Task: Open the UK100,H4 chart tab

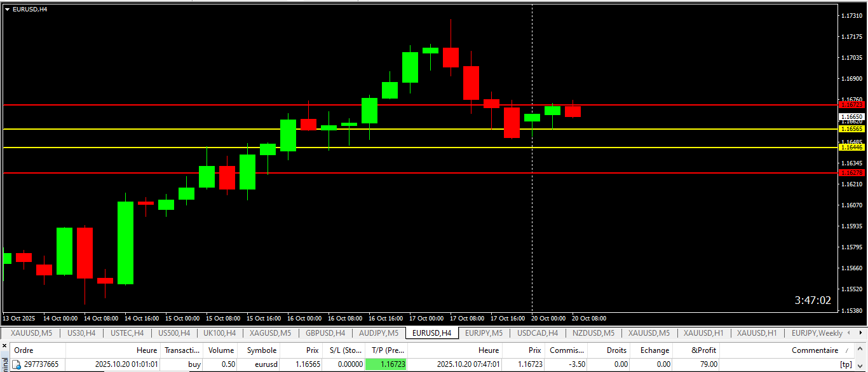Action: pyautogui.click(x=220, y=333)
